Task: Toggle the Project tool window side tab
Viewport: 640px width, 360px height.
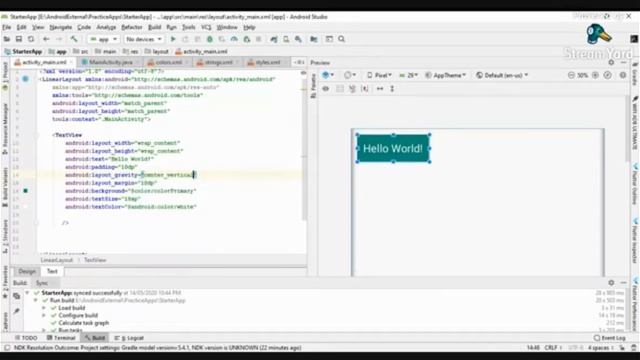Action: tap(5, 75)
